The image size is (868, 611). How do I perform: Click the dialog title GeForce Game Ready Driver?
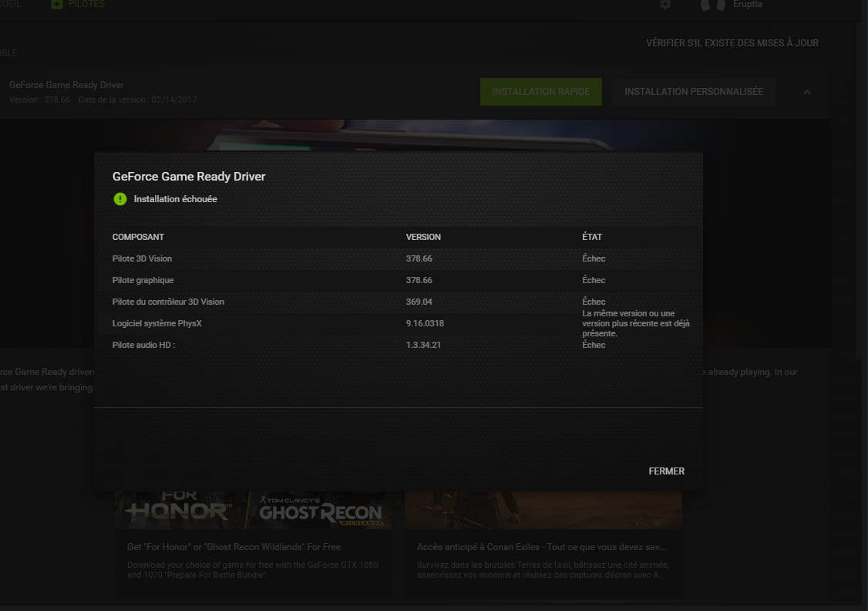point(189,176)
